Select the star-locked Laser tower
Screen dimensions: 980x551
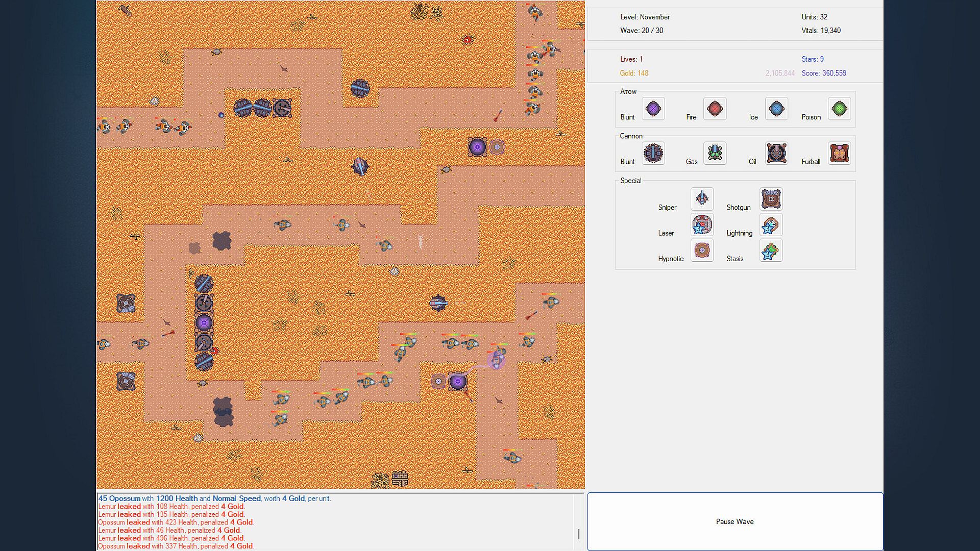pos(702,225)
